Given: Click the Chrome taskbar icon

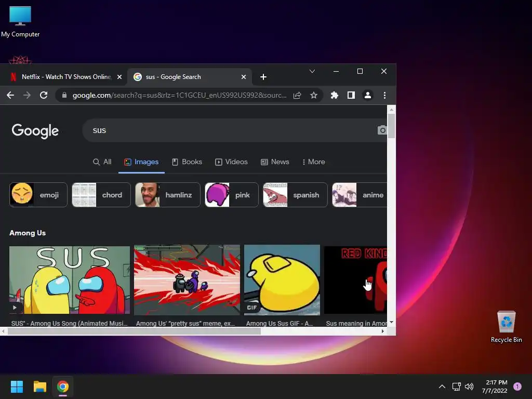Looking at the screenshot, I should (x=63, y=387).
